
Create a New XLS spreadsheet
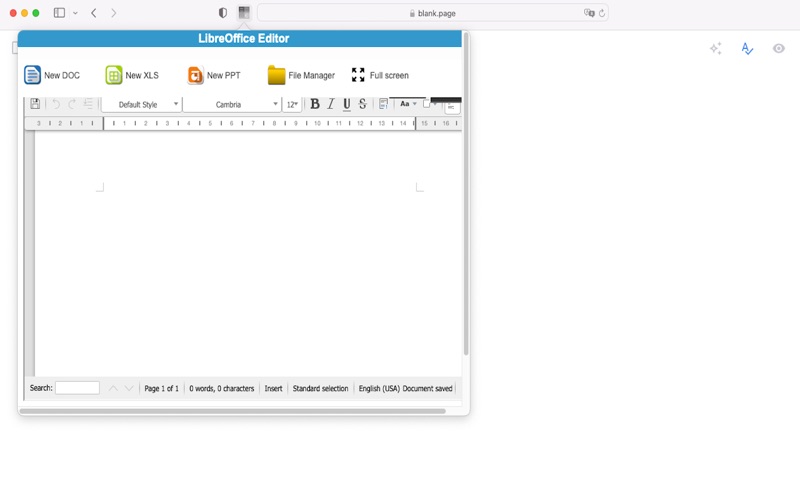(132, 75)
